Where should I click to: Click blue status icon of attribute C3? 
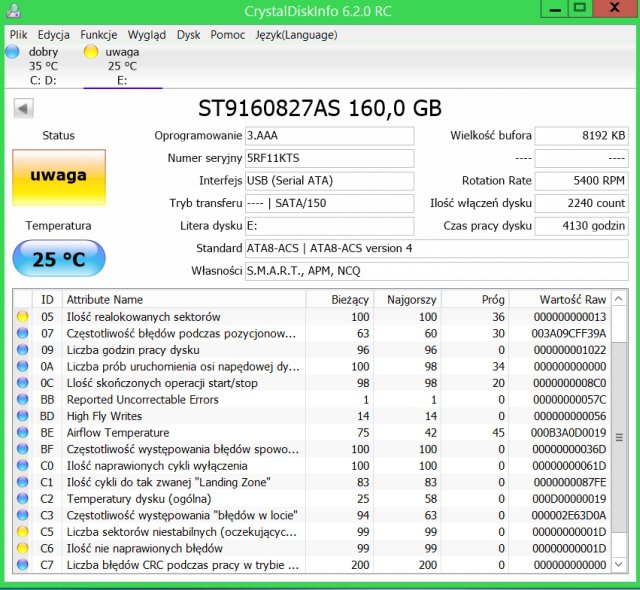pyautogui.click(x=23, y=515)
